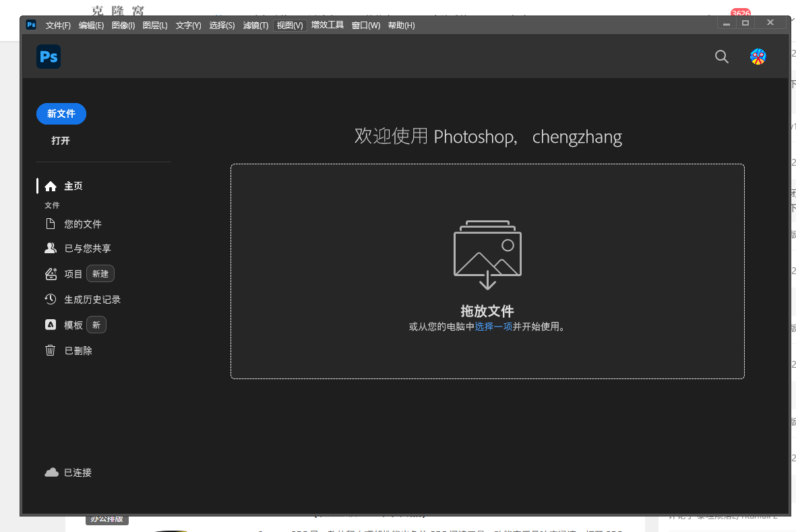Click the 打开 button
Screen dimensions: 796x532
tap(61, 141)
